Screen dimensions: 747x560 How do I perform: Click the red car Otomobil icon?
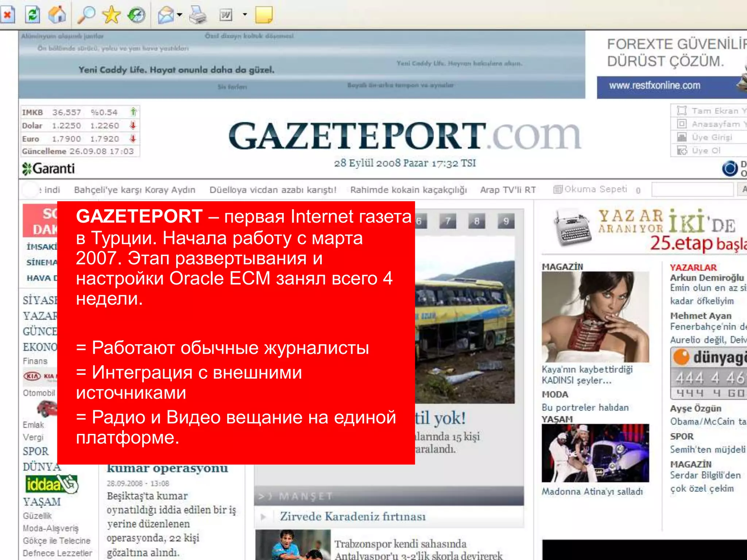46,408
